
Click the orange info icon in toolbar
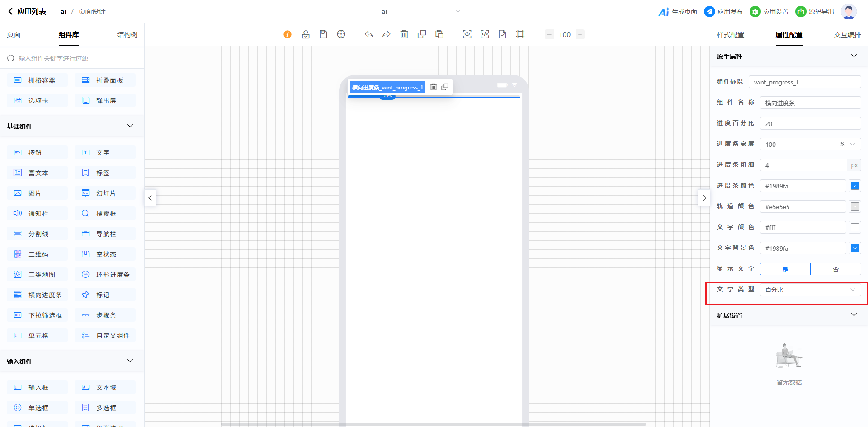coord(288,34)
